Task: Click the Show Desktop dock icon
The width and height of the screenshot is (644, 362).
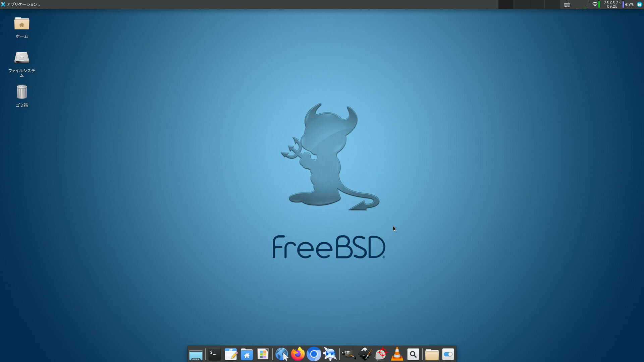Action: (x=196, y=355)
